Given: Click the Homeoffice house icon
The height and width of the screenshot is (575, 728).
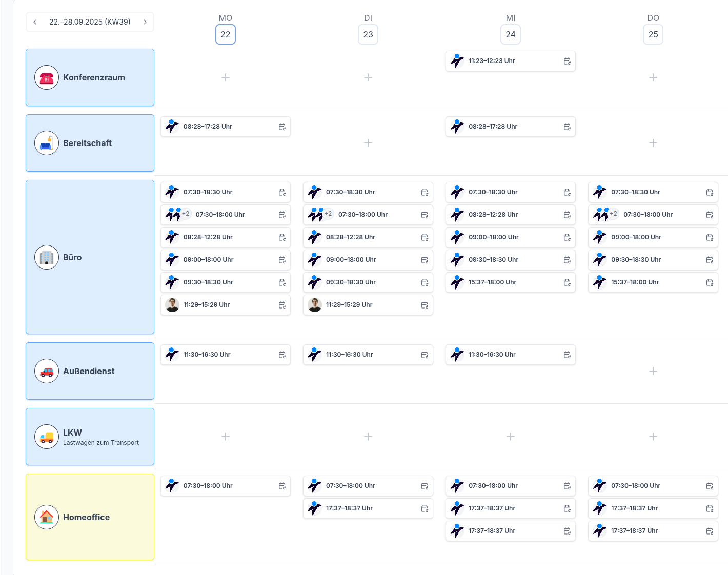Looking at the screenshot, I should [x=47, y=517].
